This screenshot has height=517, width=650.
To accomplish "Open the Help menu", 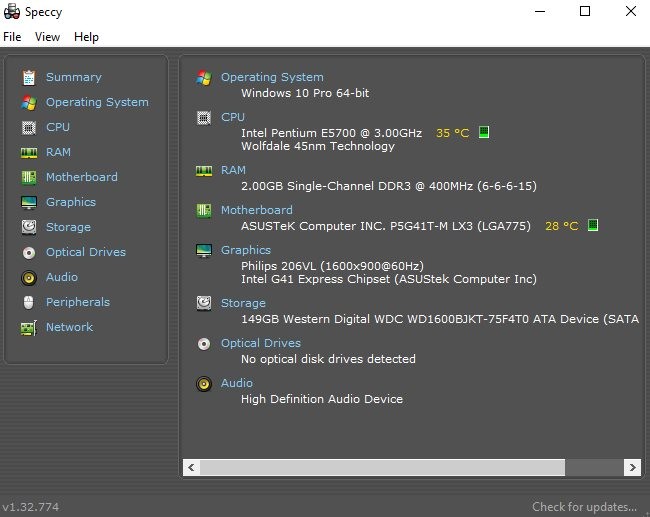I will [x=86, y=37].
